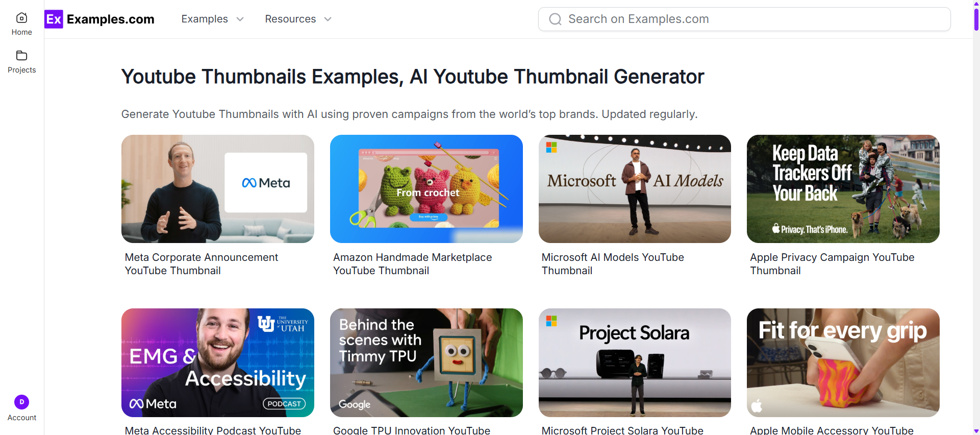Open the Examples menu label
This screenshot has width=980, height=435.
click(205, 19)
